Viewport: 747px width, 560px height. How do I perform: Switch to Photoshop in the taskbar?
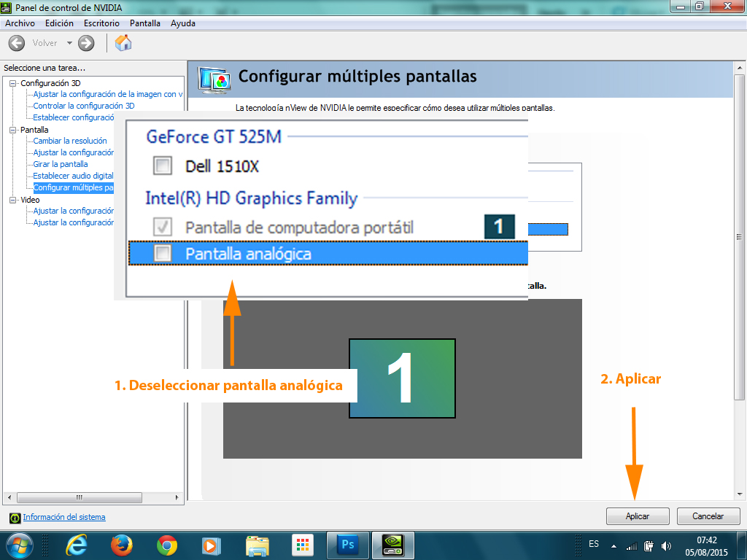[x=348, y=545]
